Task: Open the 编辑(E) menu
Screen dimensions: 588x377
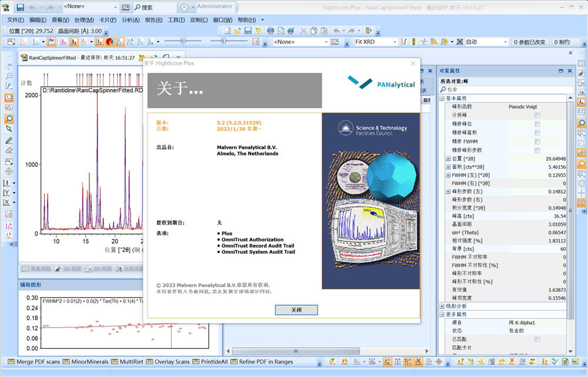Action: tap(38, 20)
